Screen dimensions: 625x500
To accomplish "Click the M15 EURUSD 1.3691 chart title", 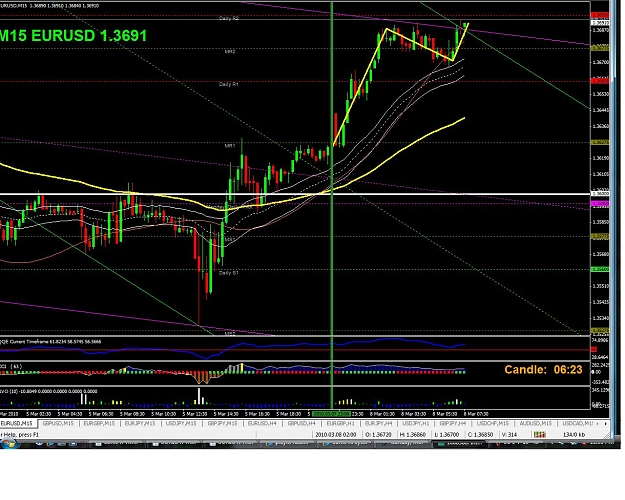I will (73, 35).
